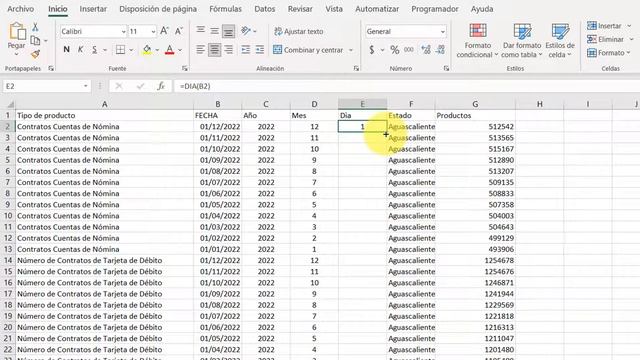Switch to Disposición de página tab
Screen dimensions: 640x360
point(158,9)
